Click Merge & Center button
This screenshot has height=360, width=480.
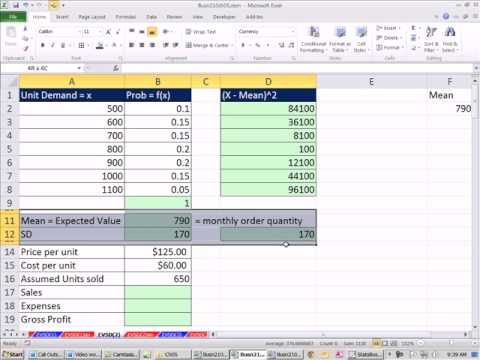(207, 45)
